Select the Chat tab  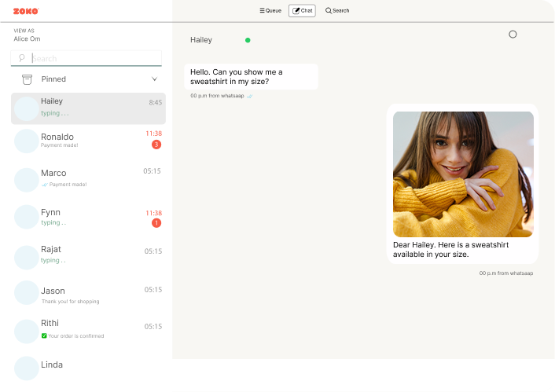(302, 11)
